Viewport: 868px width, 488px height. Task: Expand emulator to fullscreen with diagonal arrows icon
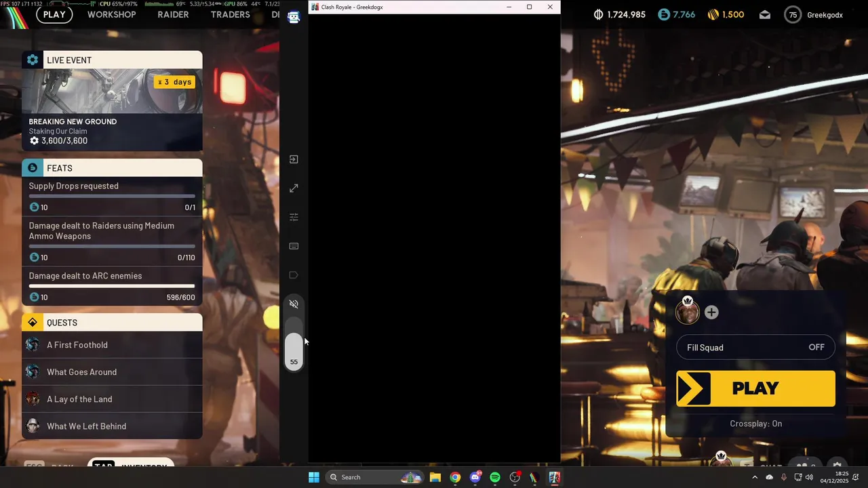(x=294, y=188)
